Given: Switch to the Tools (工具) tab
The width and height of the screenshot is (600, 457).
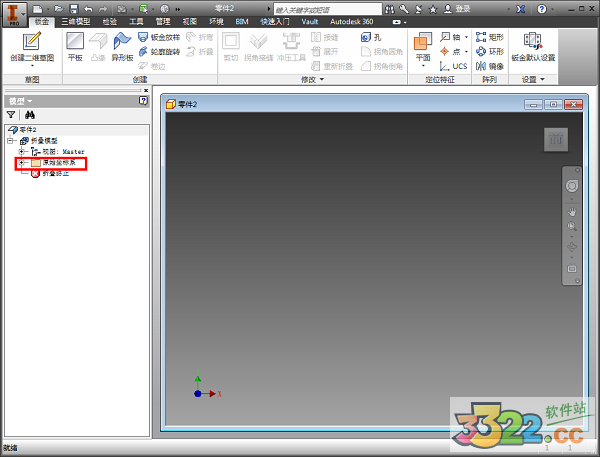Looking at the screenshot, I should (136, 21).
